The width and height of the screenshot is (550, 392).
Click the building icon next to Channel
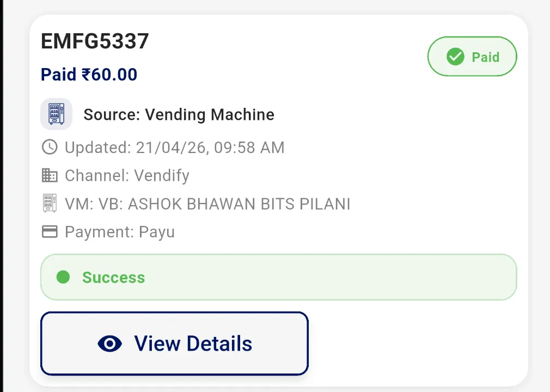[x=50, y=175]
